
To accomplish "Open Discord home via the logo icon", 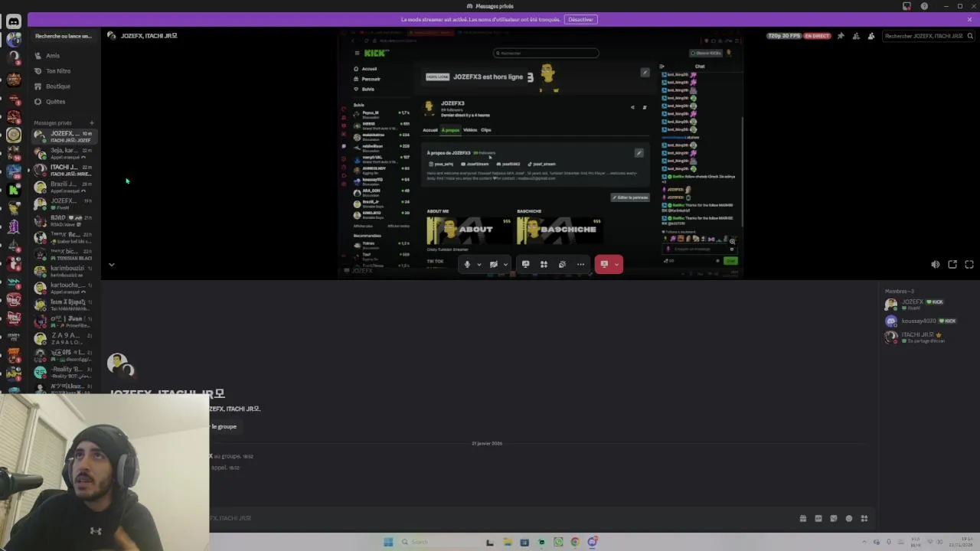I will point(13,21).
